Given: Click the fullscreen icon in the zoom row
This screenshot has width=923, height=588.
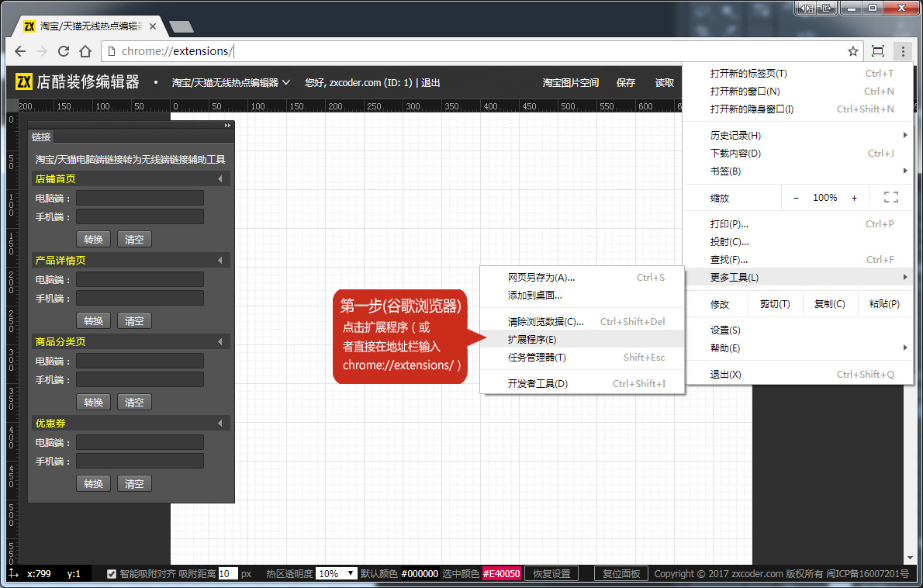Looking at the screenshot, I should [891, 198].
